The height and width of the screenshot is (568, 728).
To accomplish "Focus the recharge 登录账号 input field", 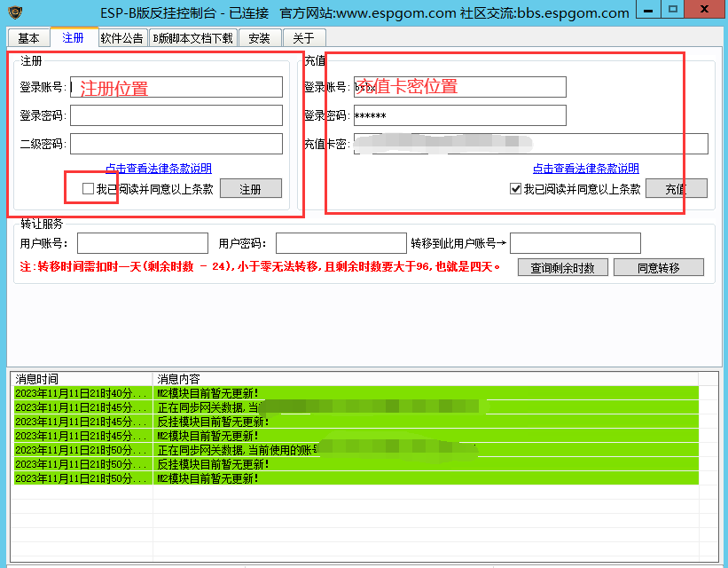I will coord(460,87).
